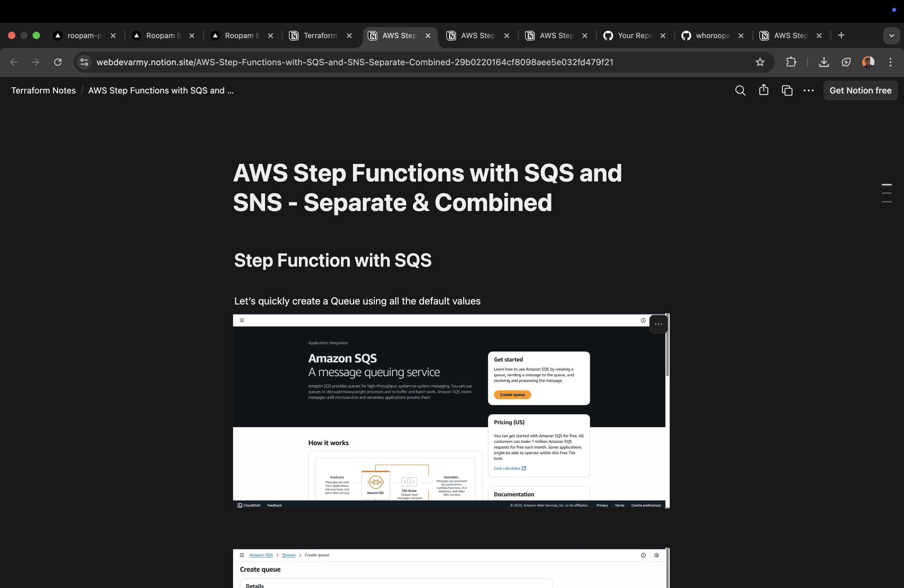The height and width of the screenshot is (588, 904).
Task: Open a new browser tab
Action: (x=841, y=35)
